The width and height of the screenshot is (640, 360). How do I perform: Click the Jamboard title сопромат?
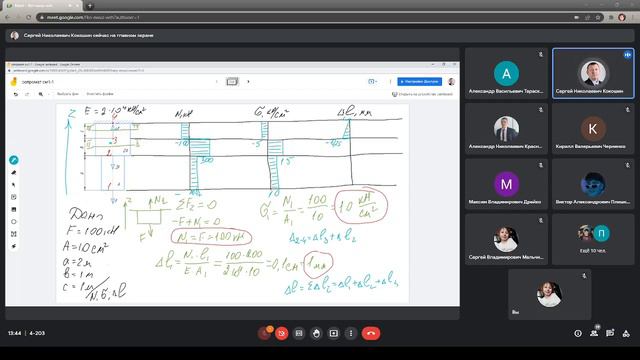[x=38, y=82]
